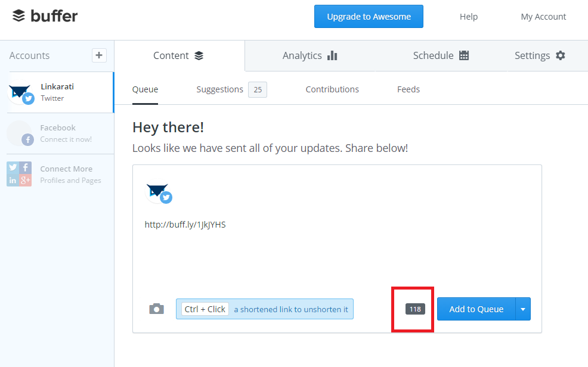Click the Facebook connect profile icon
This screenshot has width=588, height=367.
19,133
